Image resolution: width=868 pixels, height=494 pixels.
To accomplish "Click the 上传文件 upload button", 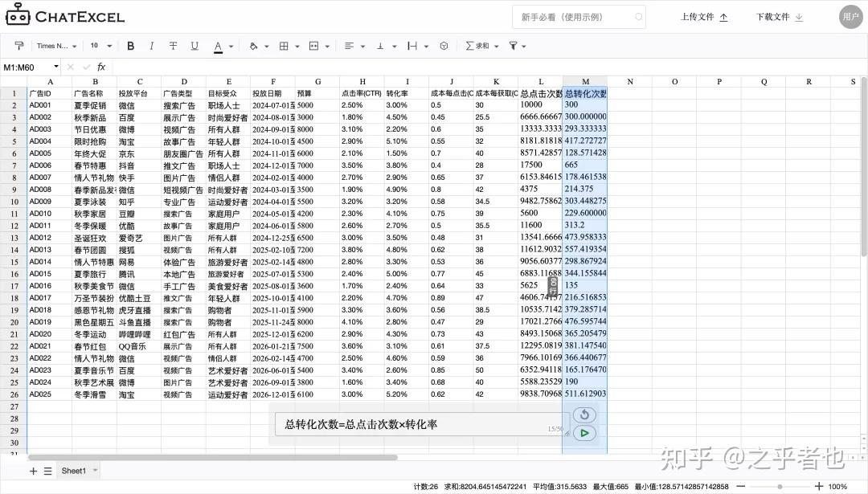I will [702, 16].
